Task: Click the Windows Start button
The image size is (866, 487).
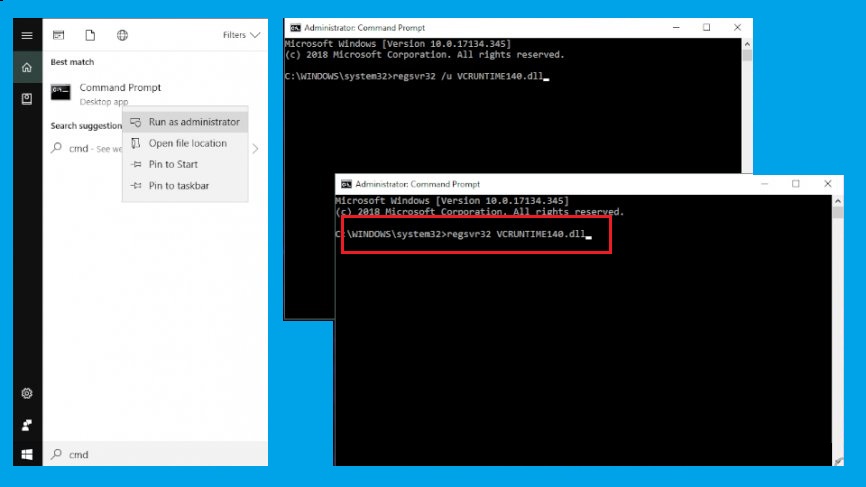Action: 27,454
